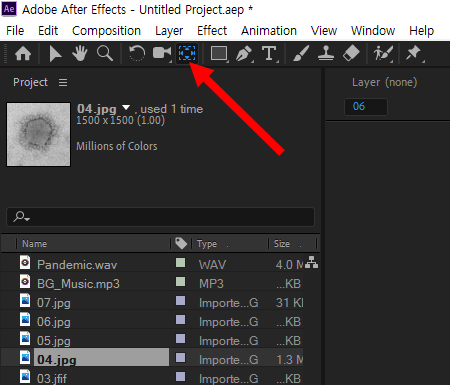This screenshot has width=450, height=385.
Task: Open the Project panel hamburger menu
Action: point(63,82)
